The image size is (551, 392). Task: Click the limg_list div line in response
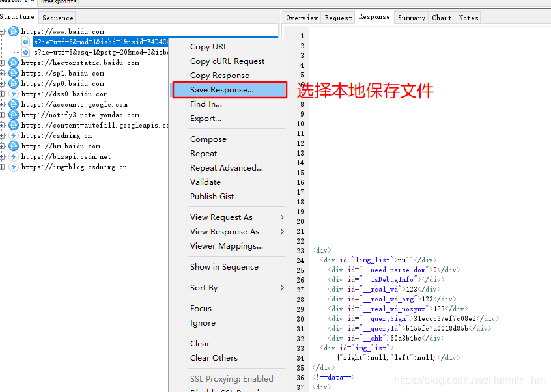378,260
